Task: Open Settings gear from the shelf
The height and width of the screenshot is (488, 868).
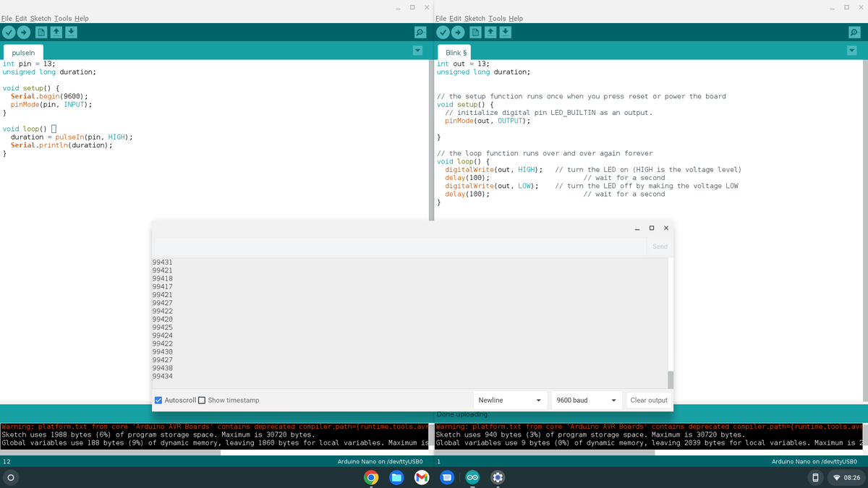Action: 498,477
